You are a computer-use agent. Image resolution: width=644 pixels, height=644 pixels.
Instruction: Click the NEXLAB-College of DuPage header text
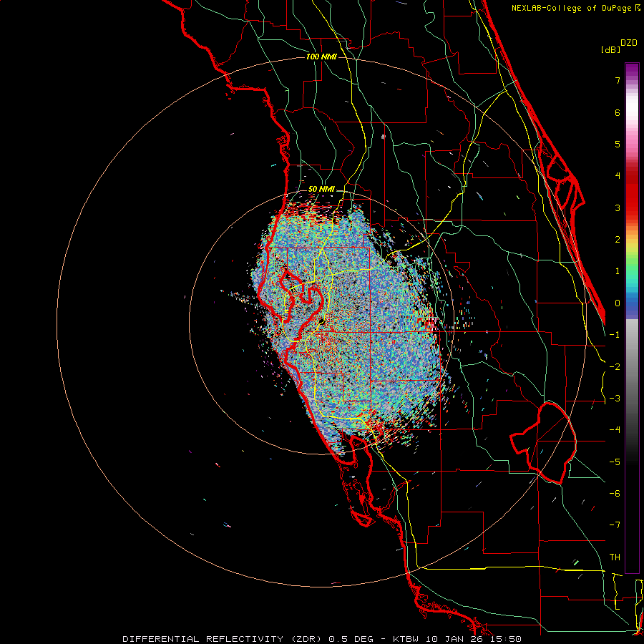coord(576,8)
